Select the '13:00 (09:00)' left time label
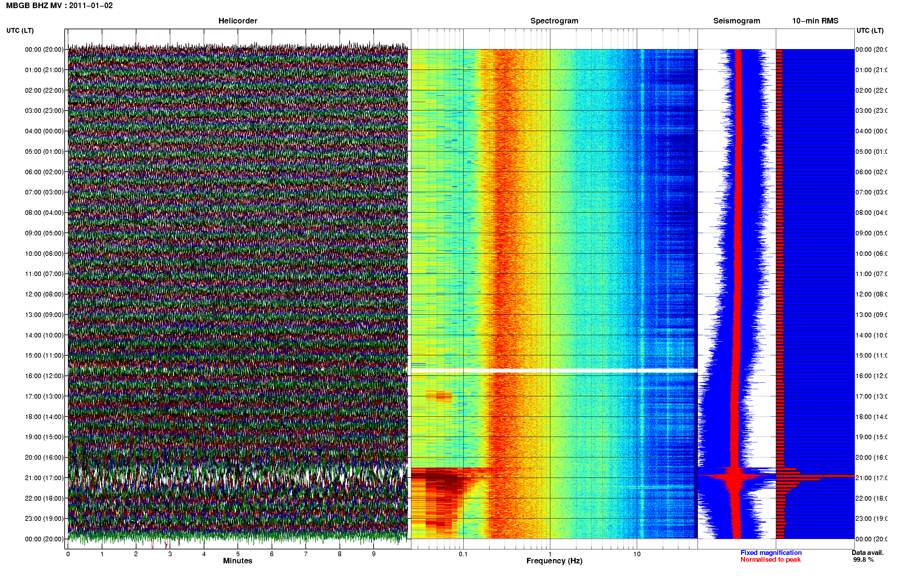Image resolution: width=924 pixels, height=578 pixels. pyautogui.click(x=44, y=315)
